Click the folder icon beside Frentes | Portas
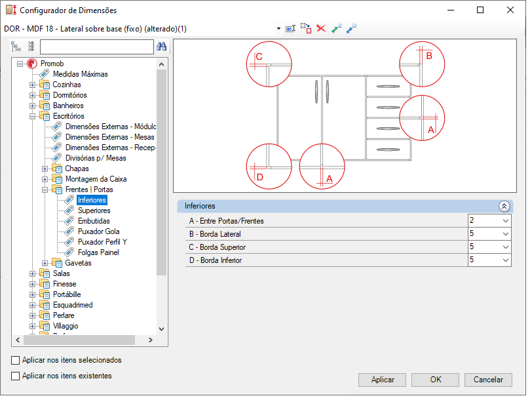 58,190
